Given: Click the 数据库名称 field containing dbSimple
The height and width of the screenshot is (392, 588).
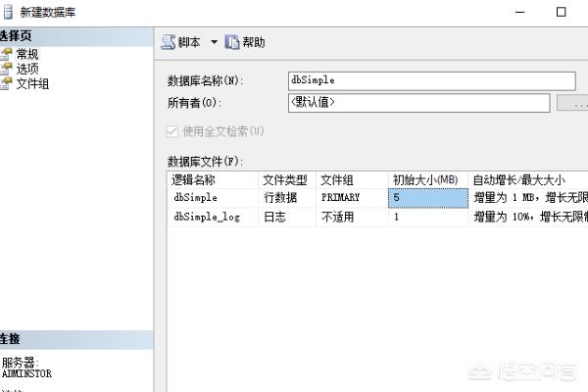Looking at the screenshot, I should pyautogui.click(x=431, y=80).
